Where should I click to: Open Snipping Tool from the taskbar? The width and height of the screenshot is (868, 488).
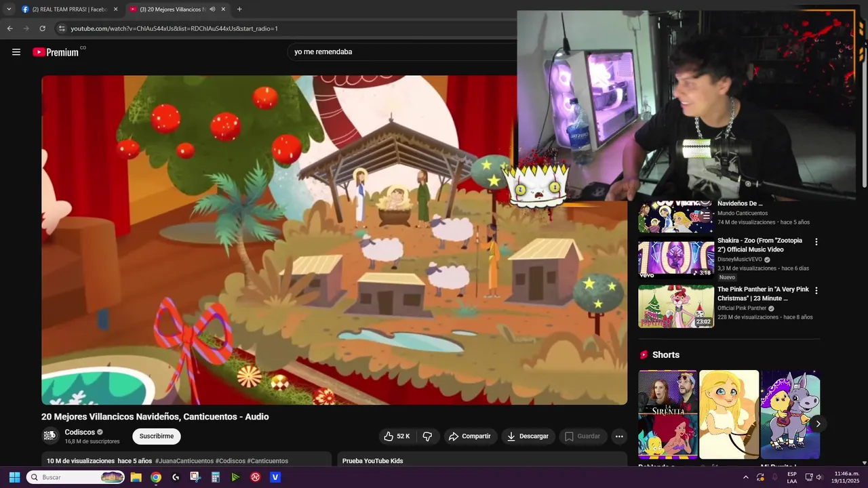point(195,477)
